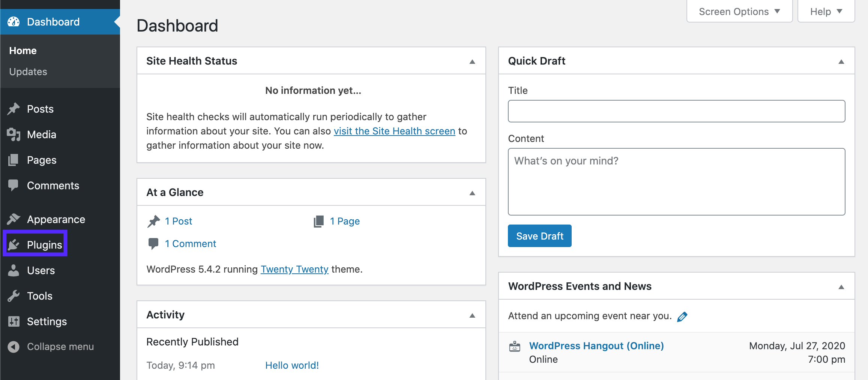Click the Posts pushpin icon
Screen dimensions: 868x380
(x=14, y=109)
